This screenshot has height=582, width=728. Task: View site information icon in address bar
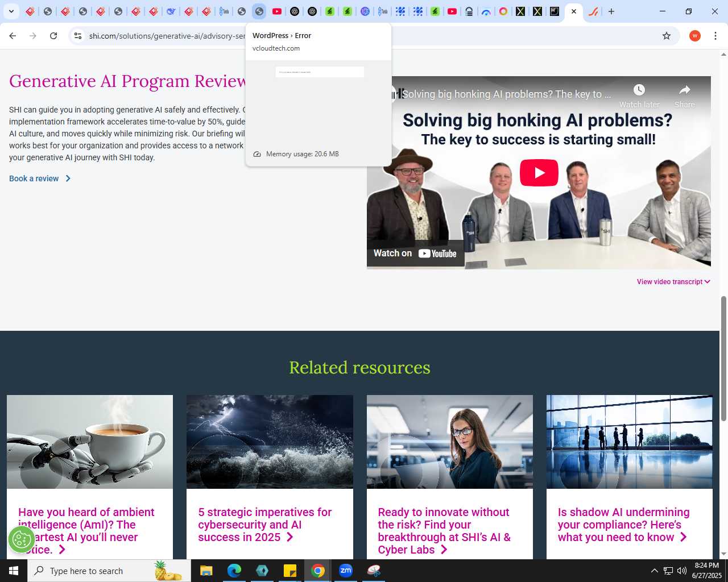tap(78, 36)
